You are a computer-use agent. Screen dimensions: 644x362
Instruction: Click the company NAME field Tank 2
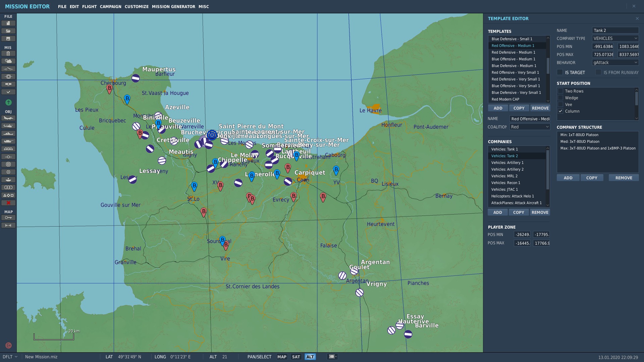pos(615,30)
